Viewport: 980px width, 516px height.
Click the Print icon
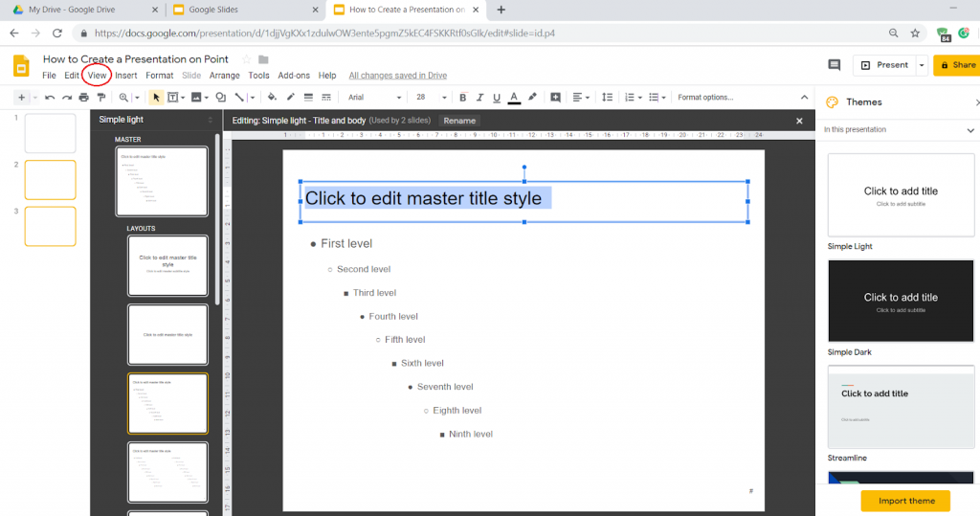[84, 98]
